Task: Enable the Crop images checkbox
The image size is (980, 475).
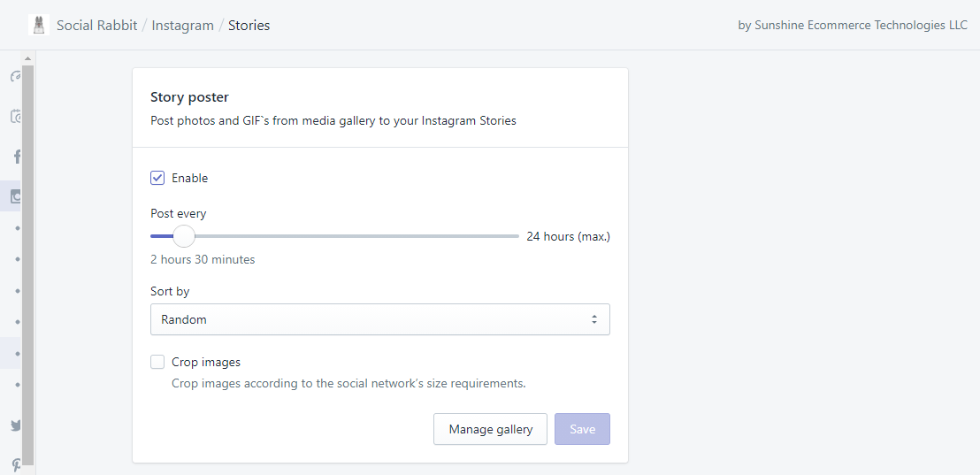Action: click(157, 362)
